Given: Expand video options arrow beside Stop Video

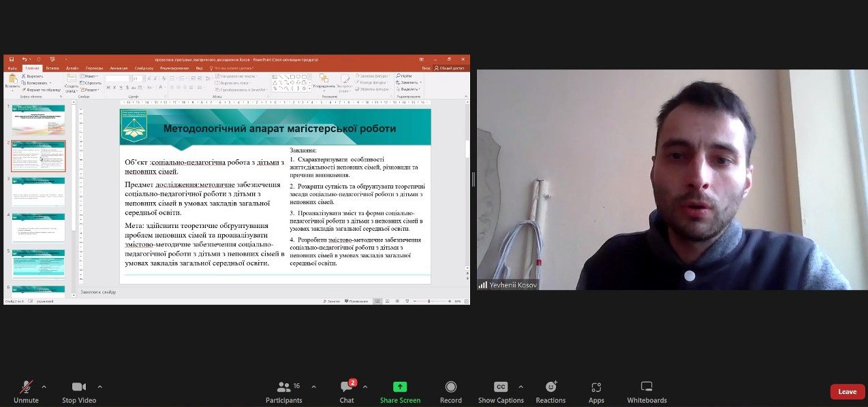Looking at the screenshot, I should [x=99, y=387].
